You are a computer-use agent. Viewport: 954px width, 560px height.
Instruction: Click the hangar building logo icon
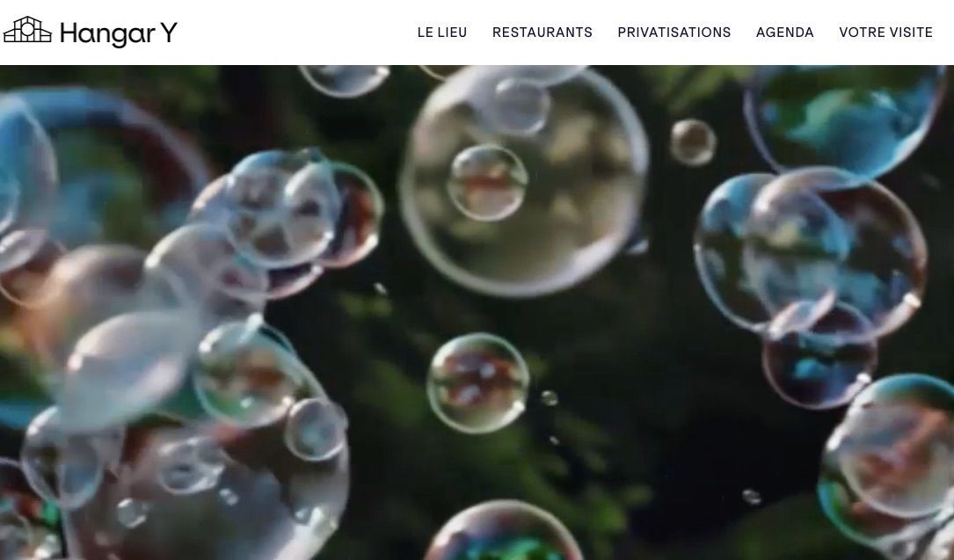tap(27, 30)
